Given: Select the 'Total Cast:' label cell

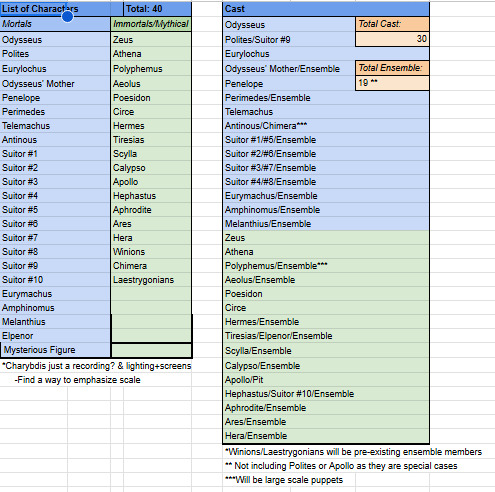Looking at the screenshot, I should click(392, 24).
